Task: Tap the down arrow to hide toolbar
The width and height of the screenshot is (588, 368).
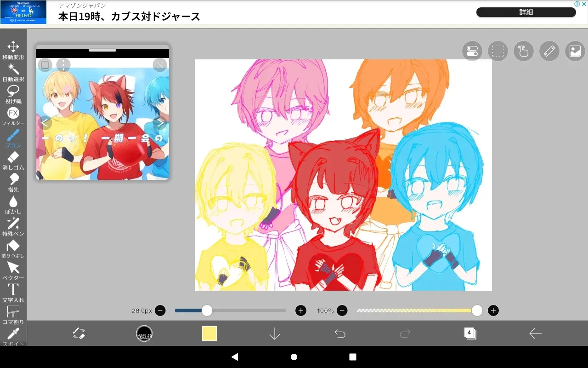Action: (x=275, y=333)
